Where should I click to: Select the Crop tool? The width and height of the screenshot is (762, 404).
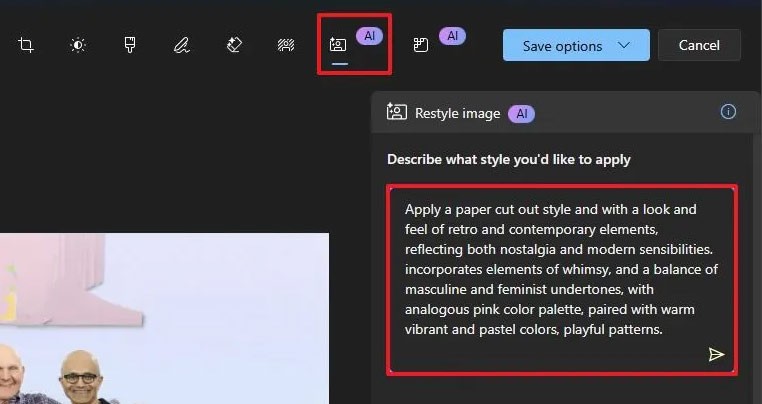26,45
